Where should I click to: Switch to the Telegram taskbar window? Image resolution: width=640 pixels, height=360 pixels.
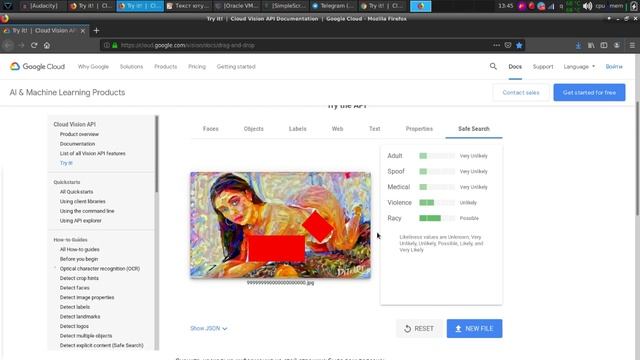click(333, 6)
